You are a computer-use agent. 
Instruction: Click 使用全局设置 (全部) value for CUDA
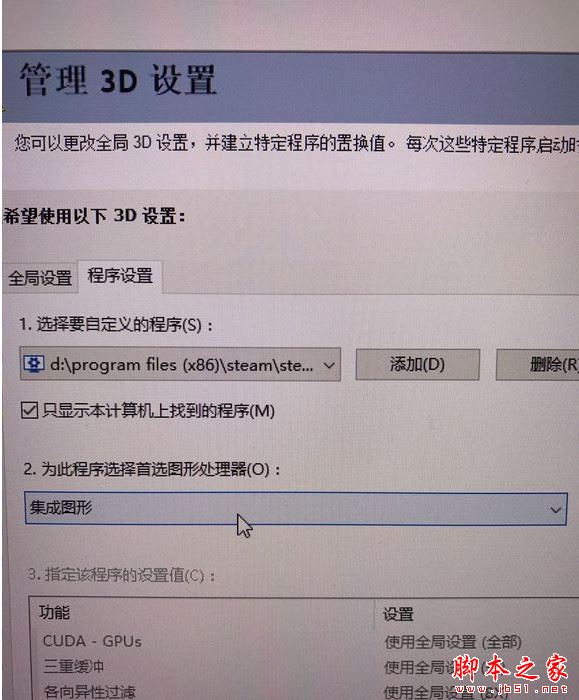453,642
